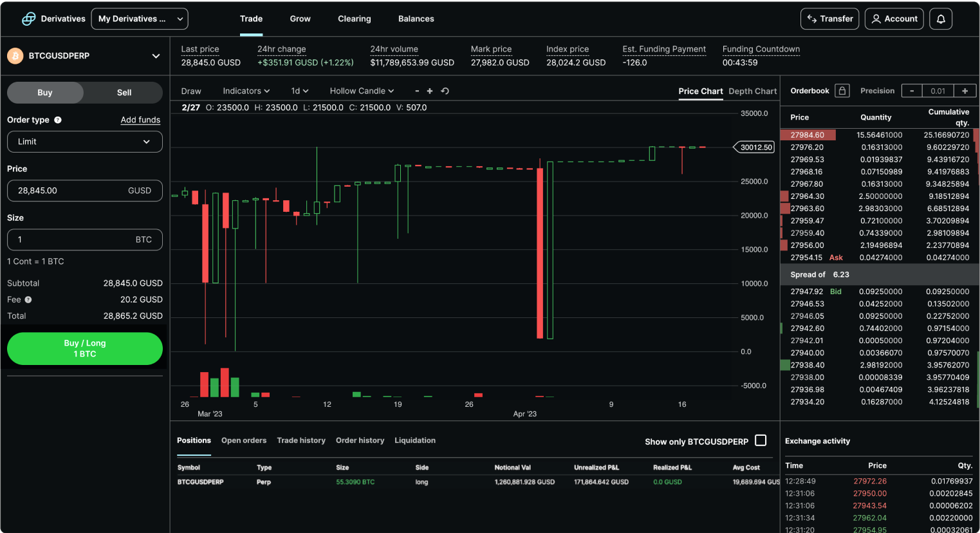
Task: Click the orderbook bid price 27934.20
Action: pyautogui.click(x=807, y=402)
